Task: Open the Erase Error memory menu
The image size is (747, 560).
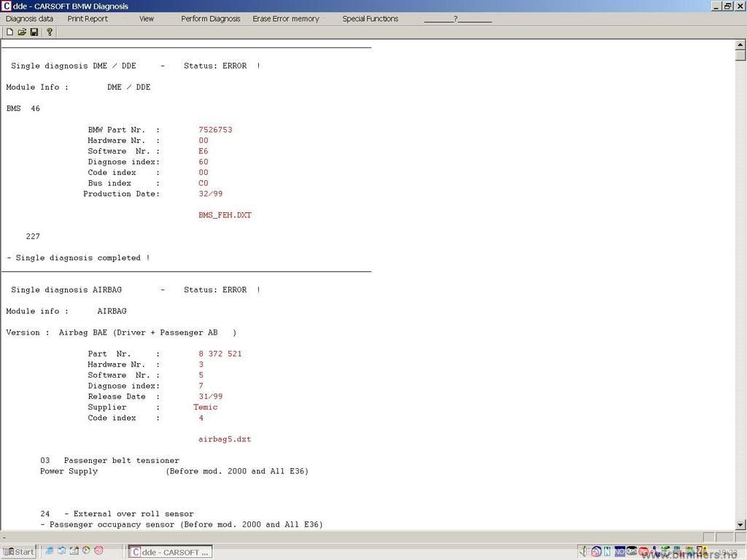Action: pyautogui.click(x=285, y=19)
